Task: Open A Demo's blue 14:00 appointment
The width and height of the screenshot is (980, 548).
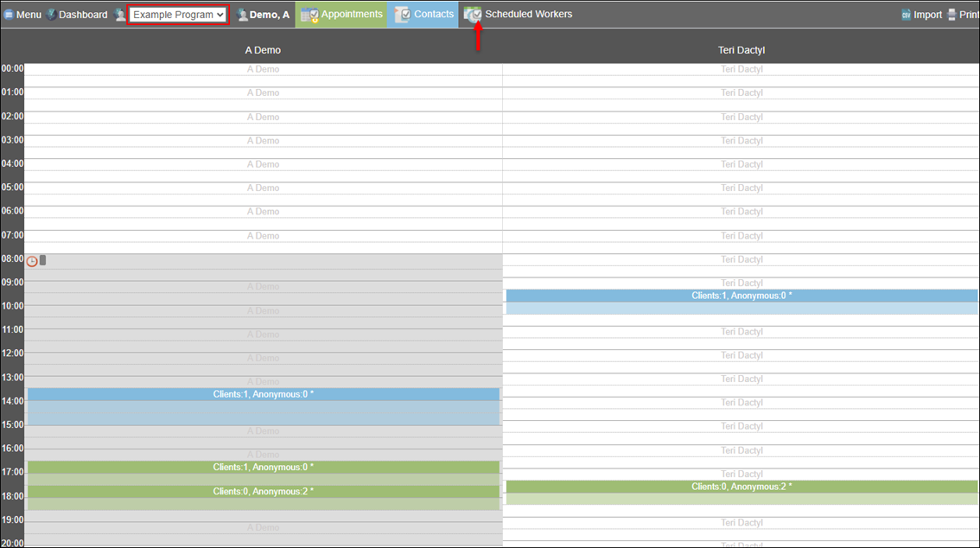Action: click(264, 406)
